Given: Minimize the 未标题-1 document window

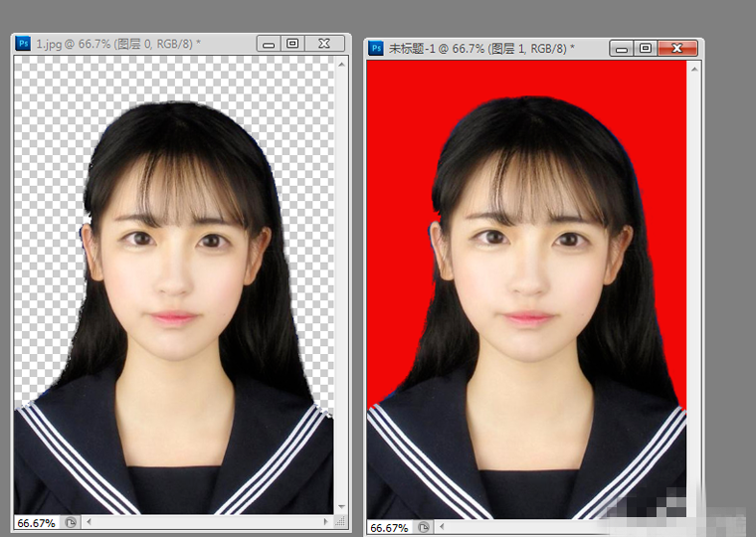Looking at the screenshot, I should [621, 48].
